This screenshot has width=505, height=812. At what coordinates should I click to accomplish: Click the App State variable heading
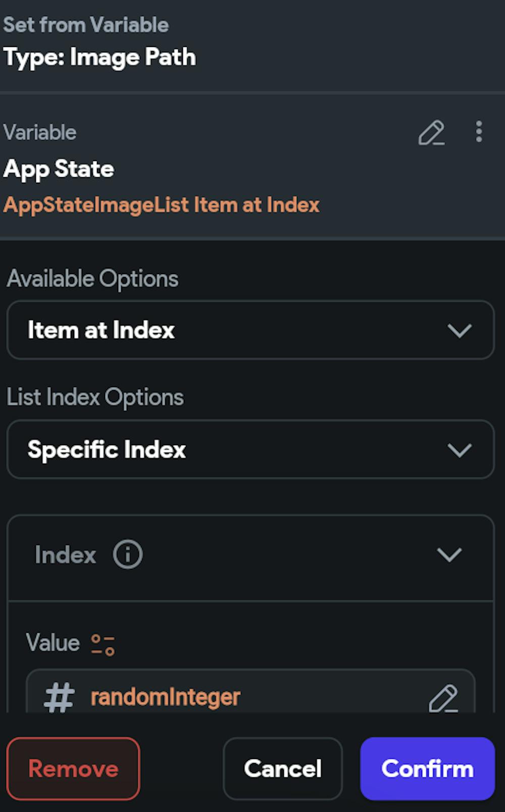[59, 169]
